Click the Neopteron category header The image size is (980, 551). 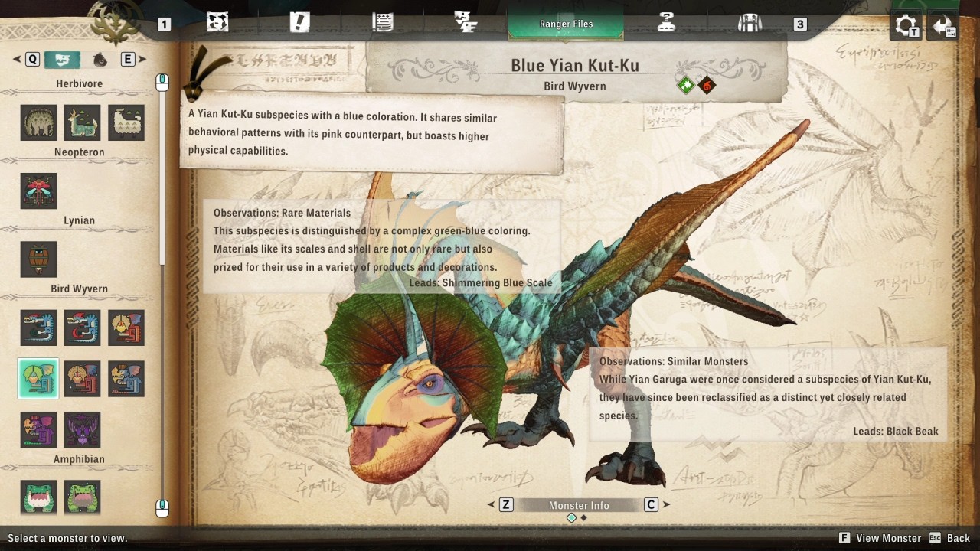click(79, 152)
